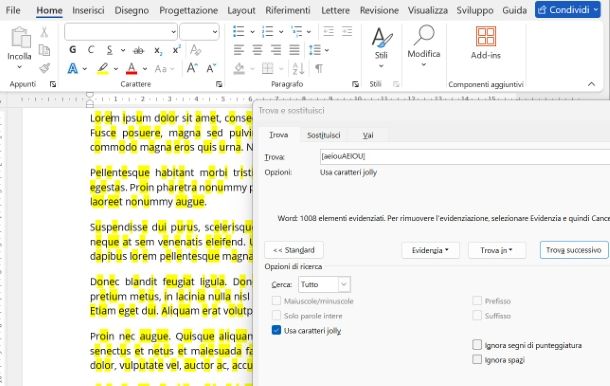Click the Trova successivo button
Viewport: 610px width, 386px height.
click(x=574, y=250)
